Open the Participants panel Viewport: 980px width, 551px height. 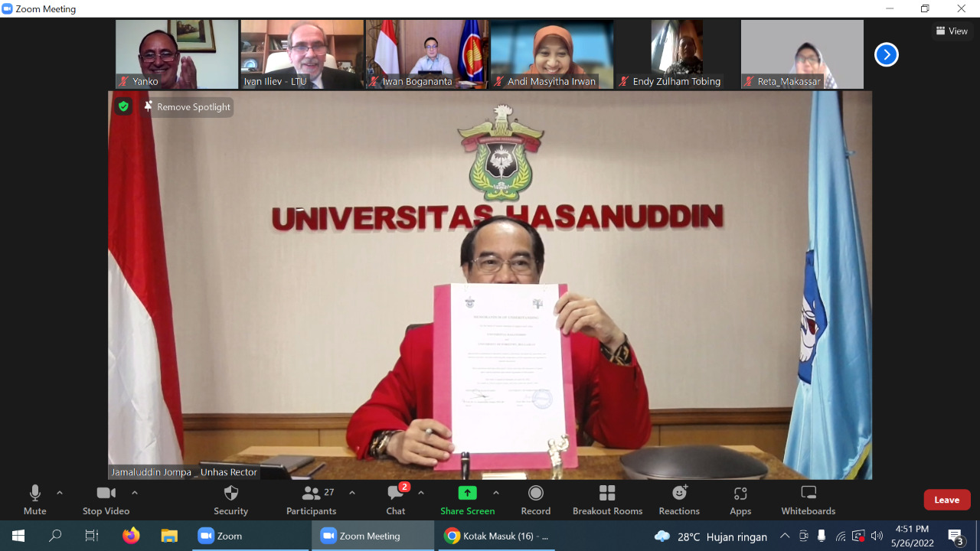click(311, 499)
